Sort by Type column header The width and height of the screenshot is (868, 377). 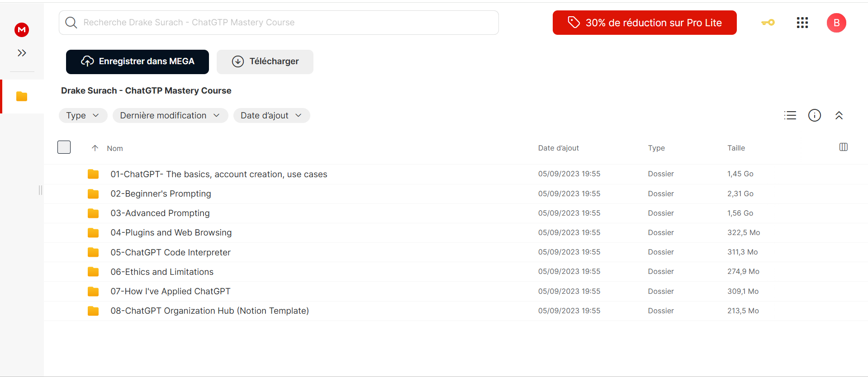pyautogui.click(x=656, y=148)
